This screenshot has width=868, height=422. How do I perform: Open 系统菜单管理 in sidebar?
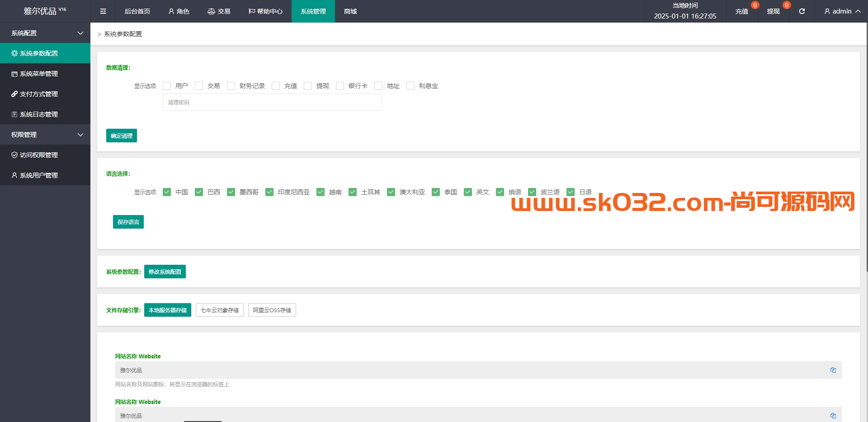[x=45, y=74]
